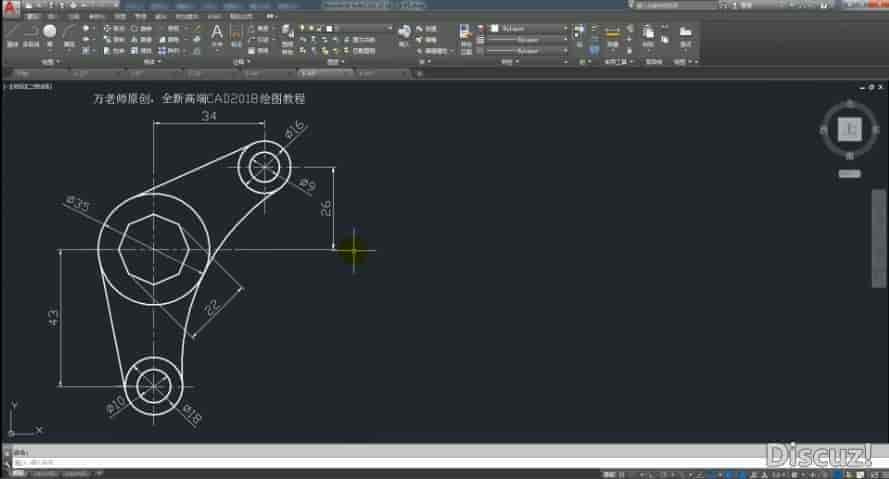Toggle the layer freeze sun icon
Screen dimensions: 889x479
pyautogui.click(x=311, y=28)
